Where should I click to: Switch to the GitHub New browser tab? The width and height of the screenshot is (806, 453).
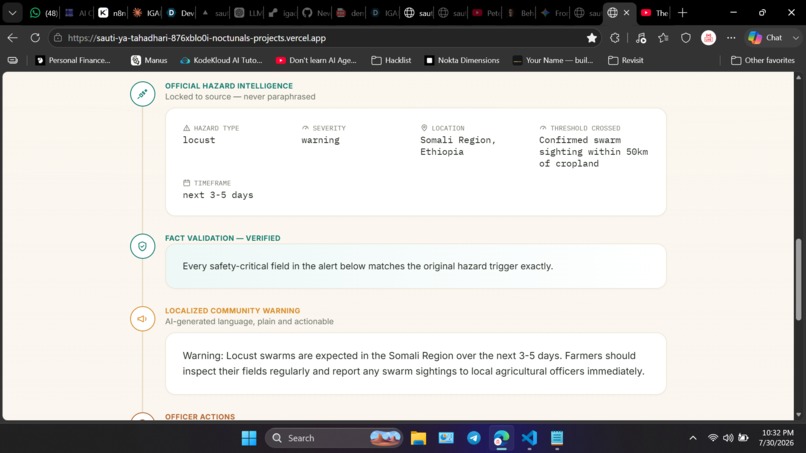click(316, 13)
